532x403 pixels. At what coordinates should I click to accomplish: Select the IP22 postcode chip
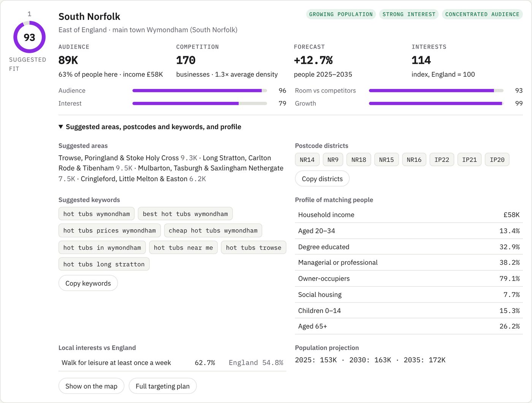pyautogui.click(x=442, y=160)
